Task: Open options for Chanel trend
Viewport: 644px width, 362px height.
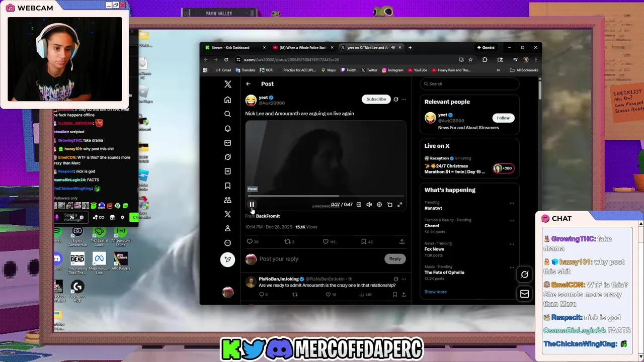Action: (512, 221)
